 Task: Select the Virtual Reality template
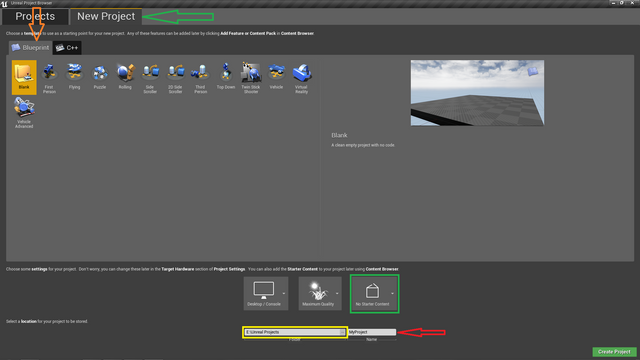(302, 78)
